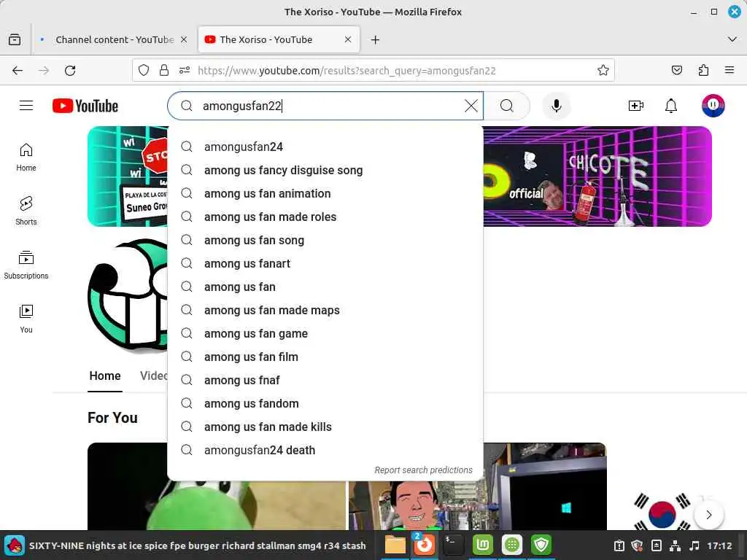Viewport: 747px width, 560px height.
Task: Choose suggestion among us fan animation
Action: click(x=325, y=193)
